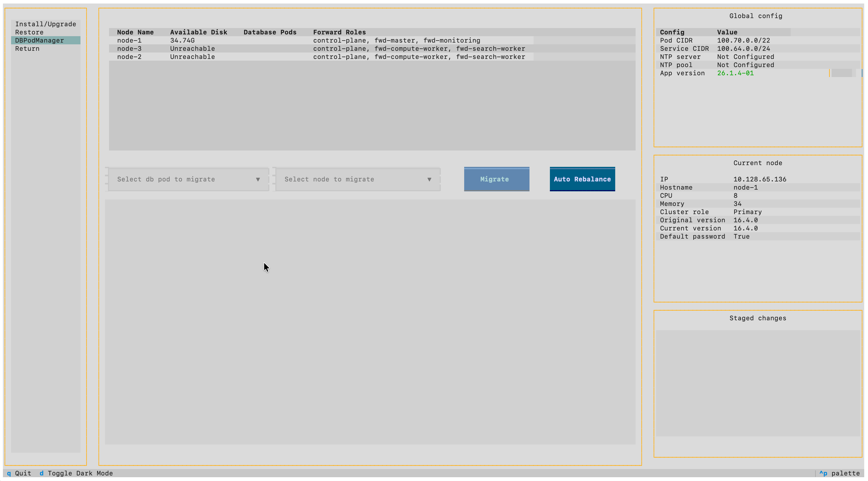This screenshot has width=868, height=481.
Task: Open the Select db pod to migrate dropdown
Action: coord(188,179)
